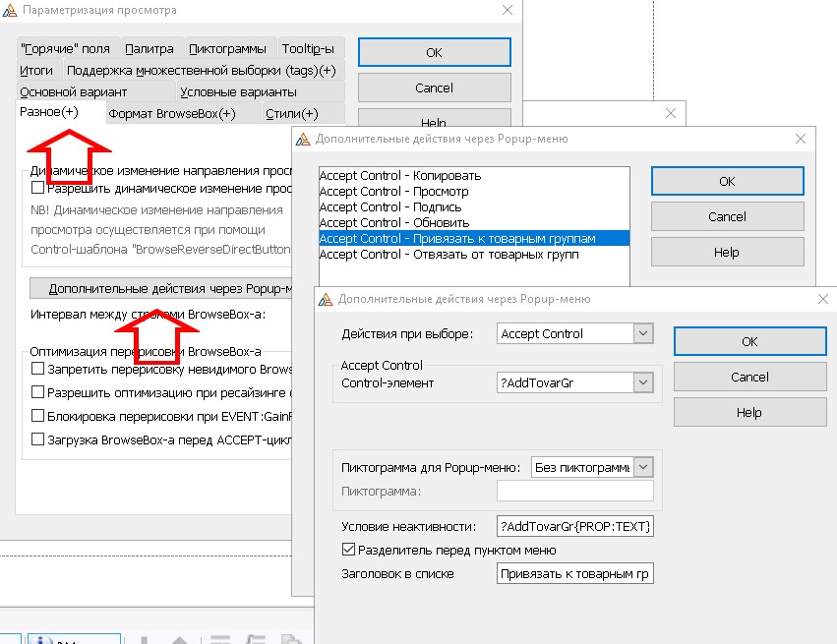Toggle Запретить перерисовку невидимого BrowseBox checkbox

pyautogui.click(x=38, y=369)
